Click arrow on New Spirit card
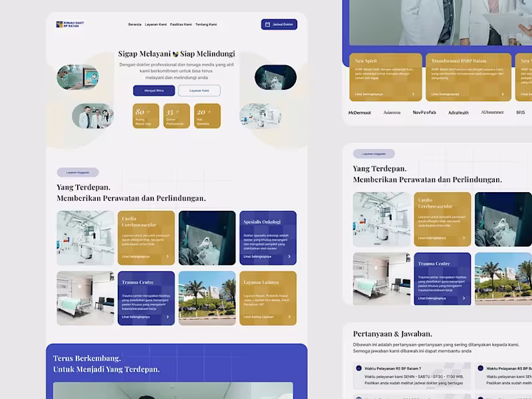532x399 pixels. tap(413, 94)
